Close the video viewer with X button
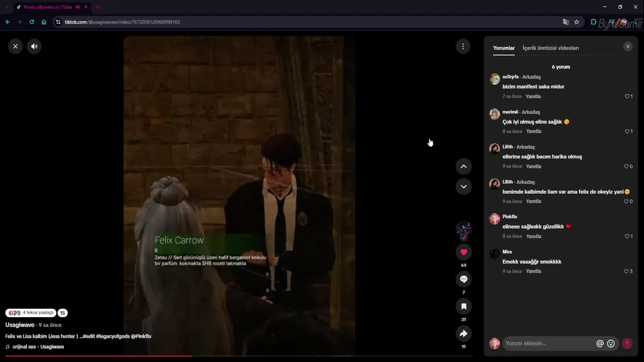This screenshot has height=362, width=644. pyautogui.click(x=15, y=46)
